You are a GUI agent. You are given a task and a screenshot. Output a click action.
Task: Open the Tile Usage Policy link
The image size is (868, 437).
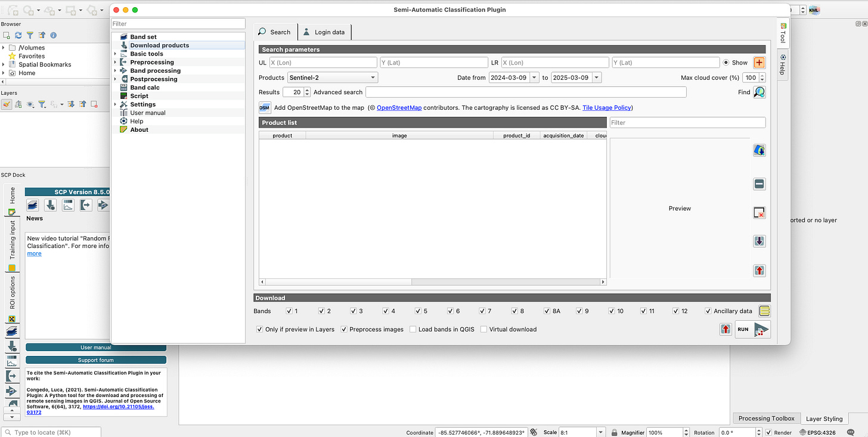606,108
